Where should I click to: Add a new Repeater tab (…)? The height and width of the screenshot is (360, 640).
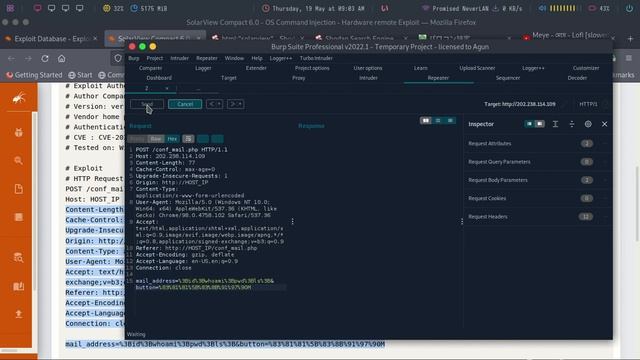(198, 88)
